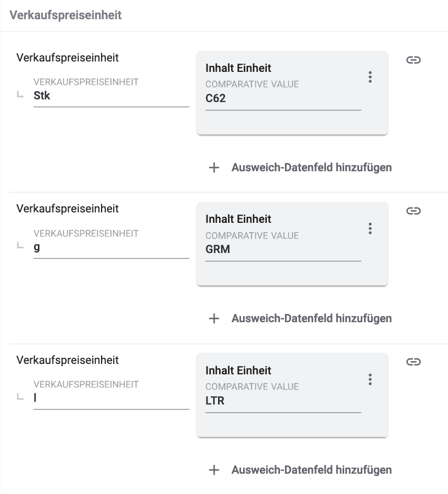Click the Verkaufspreiseinheit section header
This screenshot has width=448, height=494.
point(66,15)
